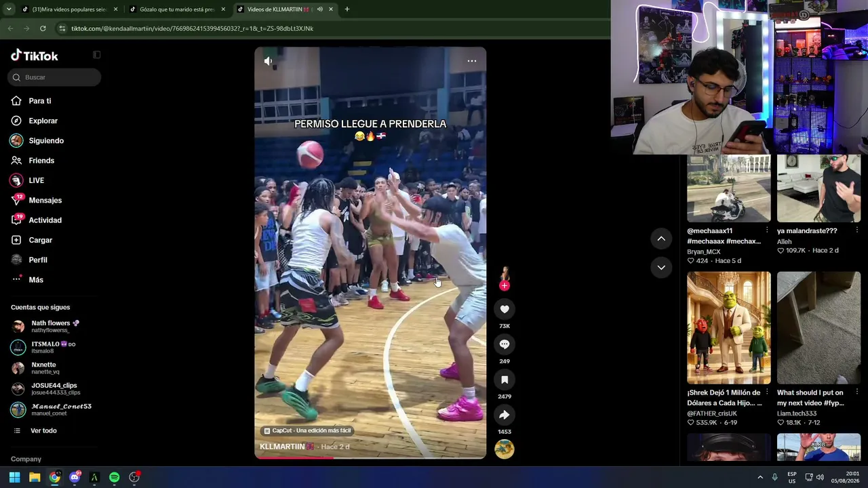Click the tiktok.com address bar URL
This screenshot has height=488, width=868.
[x=192, y=28]
